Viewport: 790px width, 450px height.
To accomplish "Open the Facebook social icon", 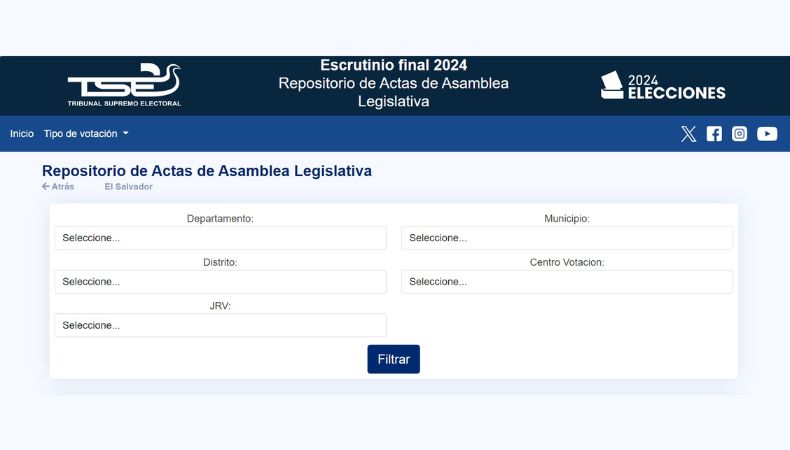I will tap(714, 134).
